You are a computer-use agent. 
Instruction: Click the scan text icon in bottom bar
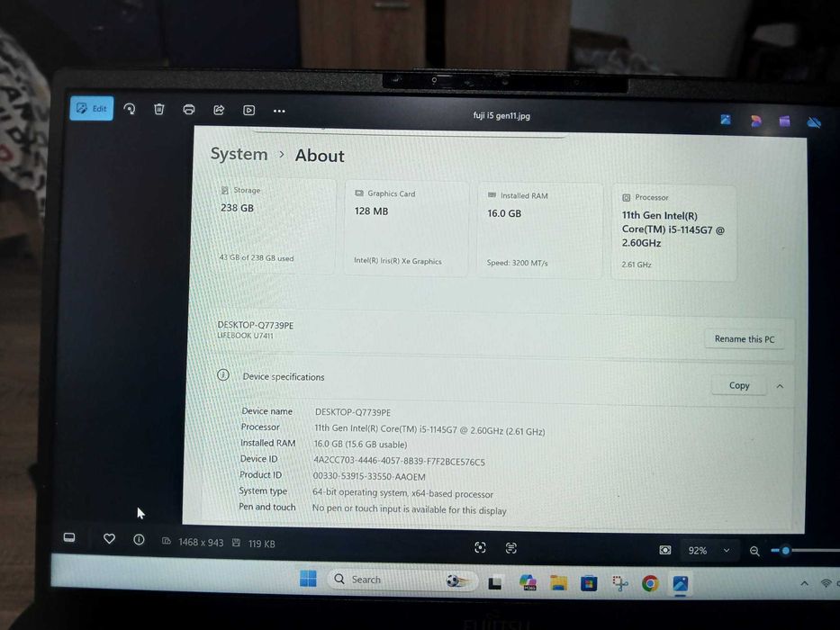pyautogui.click(x=511, y=547)
